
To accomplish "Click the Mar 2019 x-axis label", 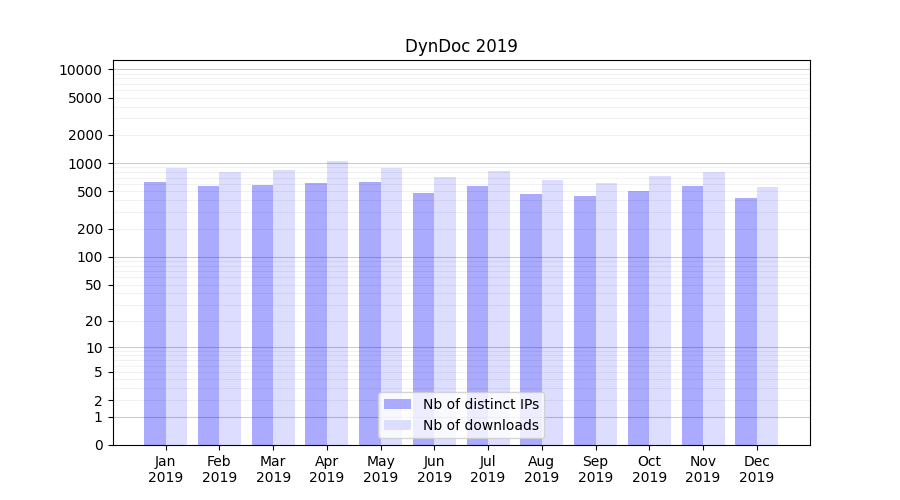I will 273,469.
